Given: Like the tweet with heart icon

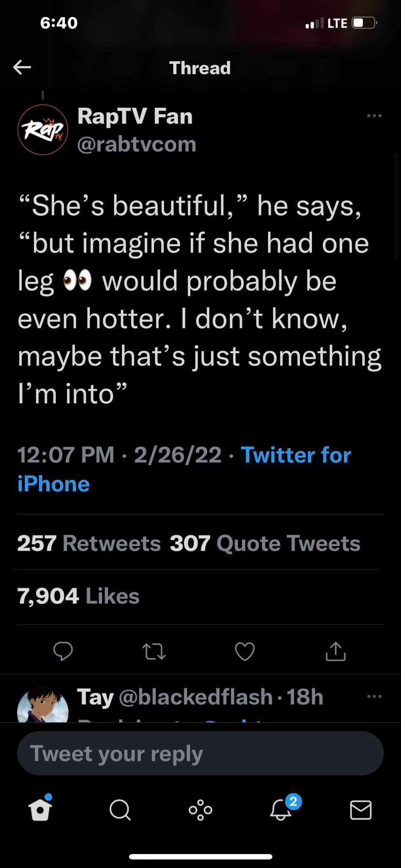Looking at the screenshot, I should (x=245, y=651).
